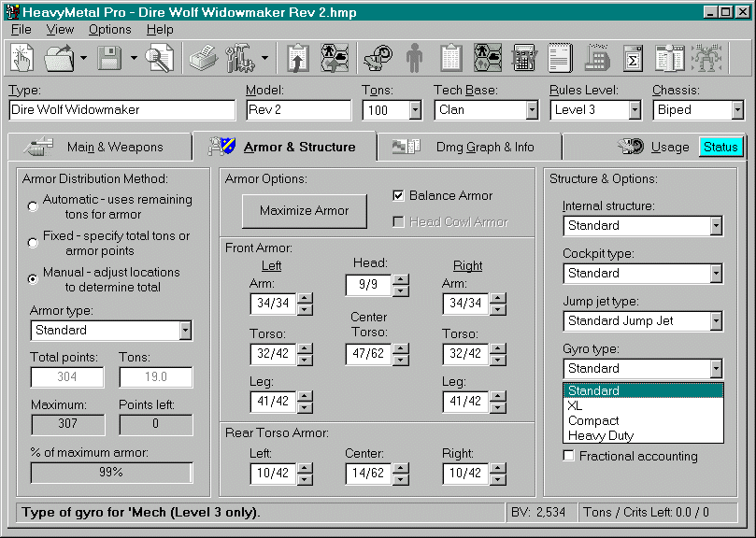Expand the Chassis dropdown
The image size is (756, 538).
737,110
